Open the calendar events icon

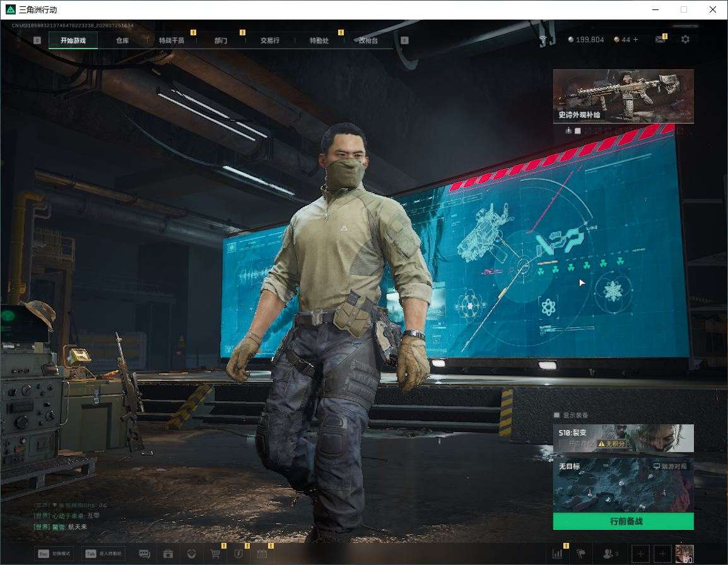(262, 554)
